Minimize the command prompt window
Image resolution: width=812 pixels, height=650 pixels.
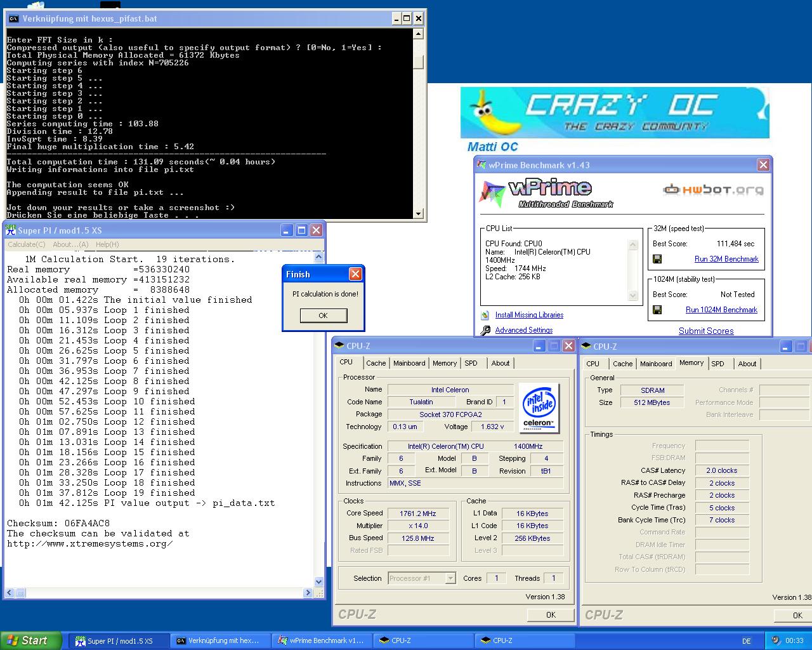coord(396,18)
